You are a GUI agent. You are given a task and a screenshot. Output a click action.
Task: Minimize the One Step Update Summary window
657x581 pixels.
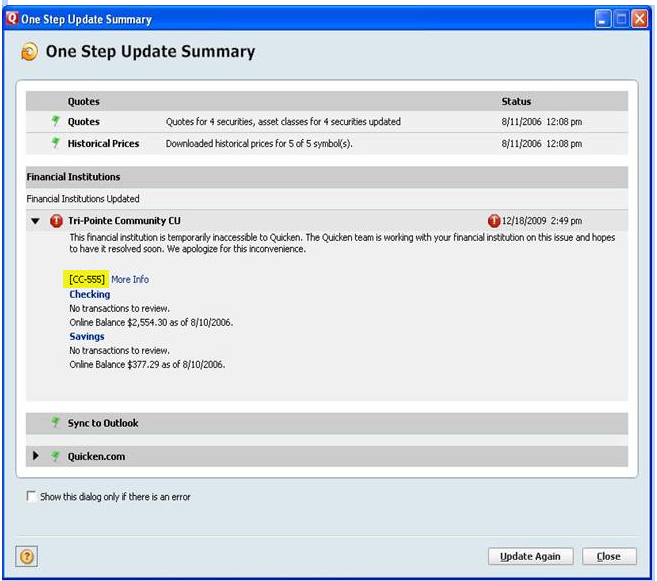click(x=603, y=19)
